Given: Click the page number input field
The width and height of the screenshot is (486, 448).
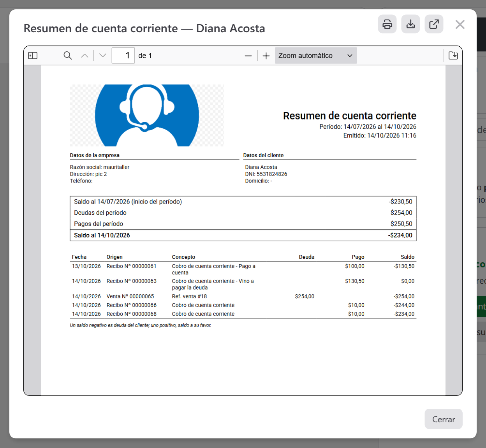Looking at the screenshot, I should (x=123, y=56).
